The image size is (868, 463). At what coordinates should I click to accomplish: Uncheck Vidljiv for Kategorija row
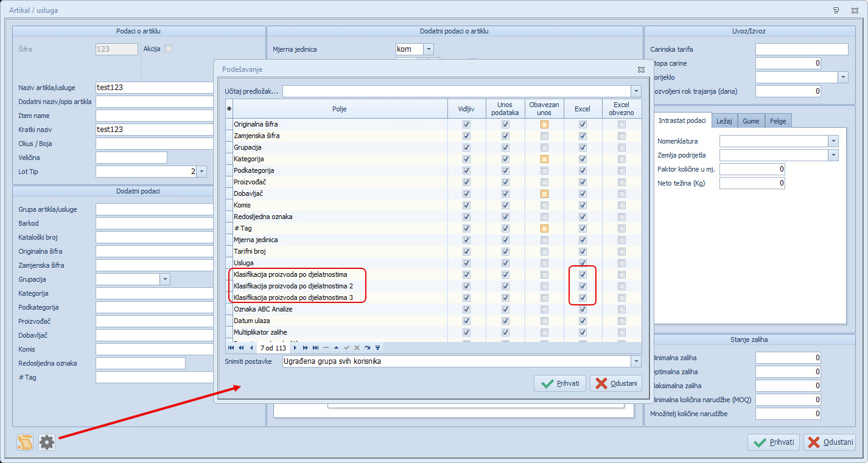(x=466, y=159)
